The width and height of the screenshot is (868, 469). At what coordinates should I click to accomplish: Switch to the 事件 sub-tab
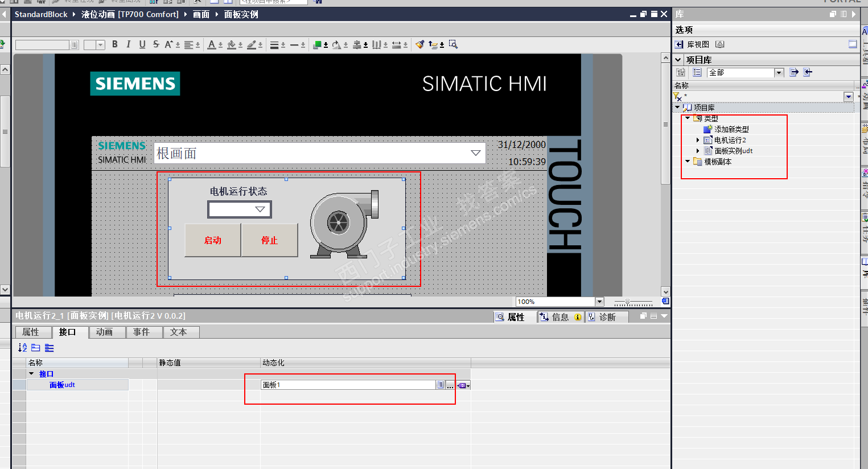pyautogui.click(x=143, y=332)
